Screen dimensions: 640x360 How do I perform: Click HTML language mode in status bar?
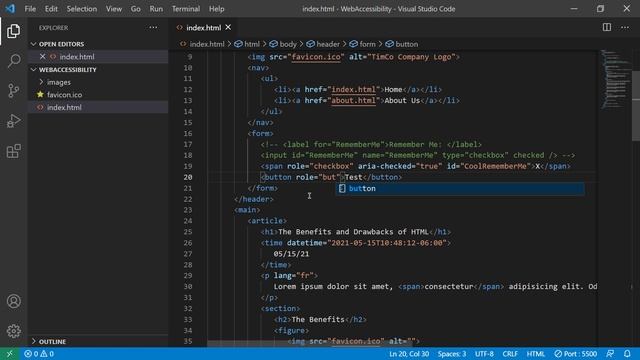coord(536,354)
